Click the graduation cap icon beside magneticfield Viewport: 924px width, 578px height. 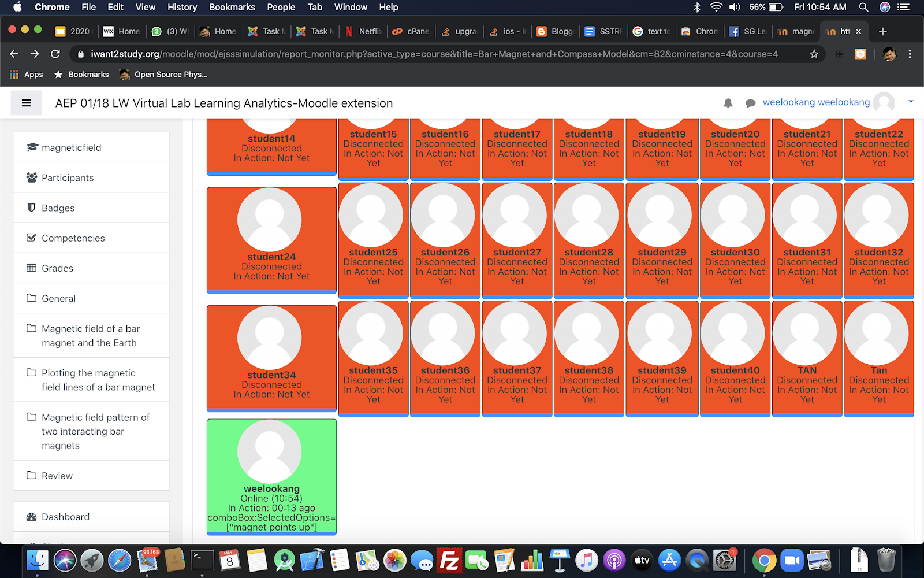tap(32, 147)
